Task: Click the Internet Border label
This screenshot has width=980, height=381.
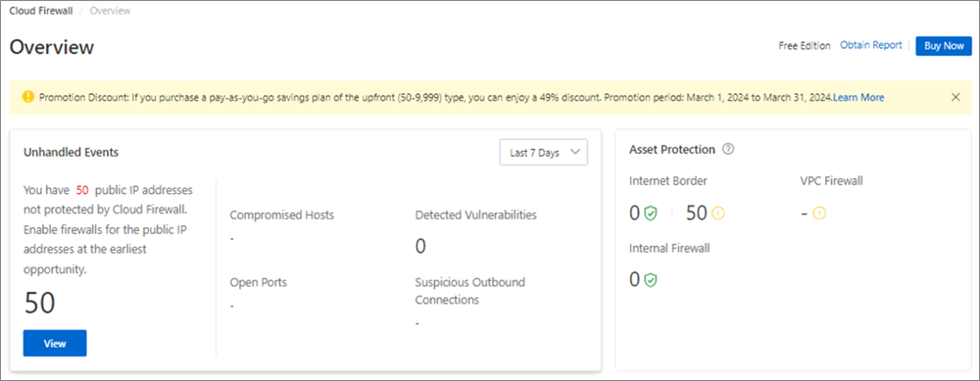Action: point(668,181)
